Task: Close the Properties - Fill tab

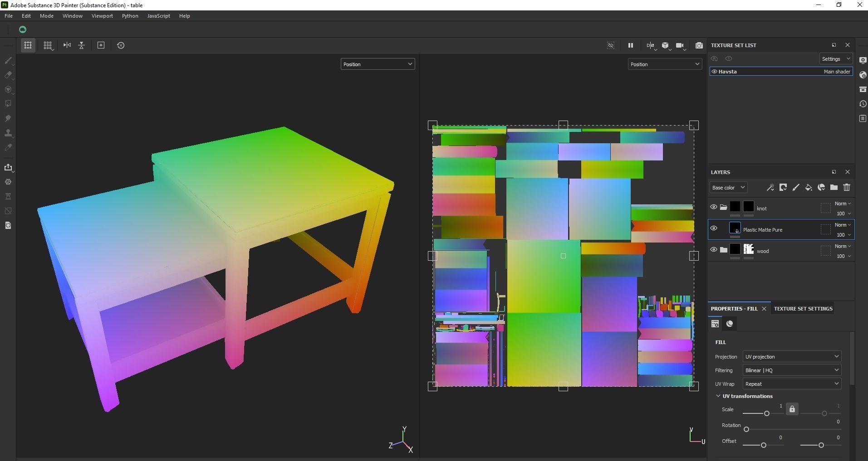Action: point(764,309)
